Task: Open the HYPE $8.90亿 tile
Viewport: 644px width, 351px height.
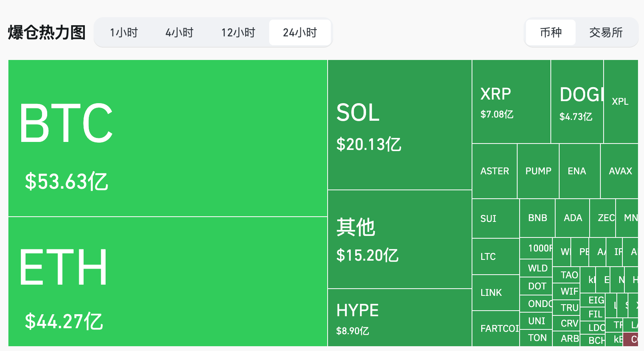Action: pyautogui.click(x=399, y=317)
